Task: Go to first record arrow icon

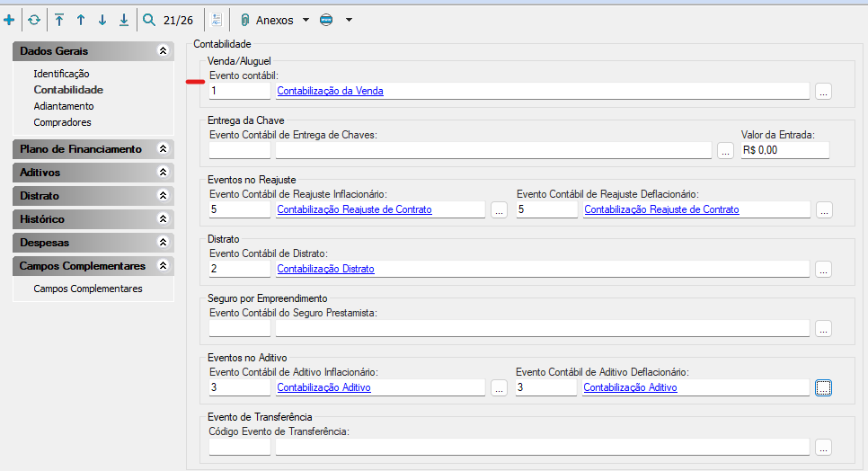Action: click(59, 20)
